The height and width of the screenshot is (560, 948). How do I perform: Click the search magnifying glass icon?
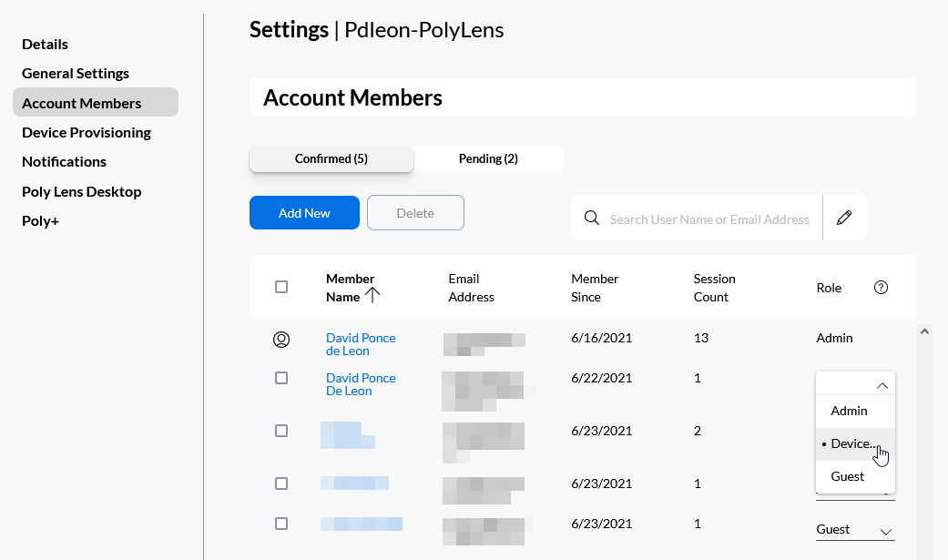591,218
